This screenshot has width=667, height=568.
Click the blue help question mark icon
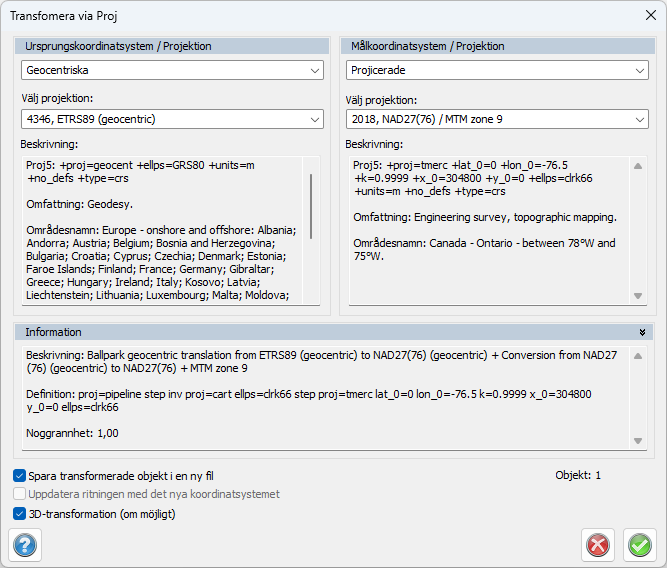tap(23, 545)
